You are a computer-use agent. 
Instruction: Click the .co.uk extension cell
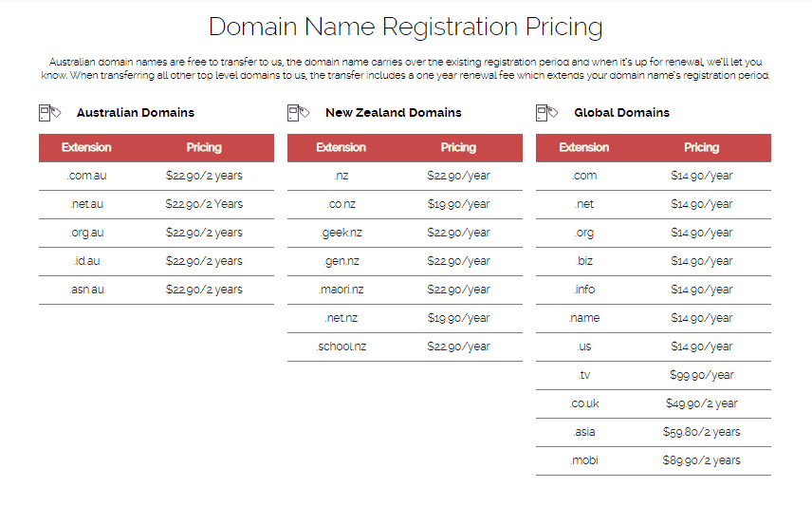coord(584,403)
